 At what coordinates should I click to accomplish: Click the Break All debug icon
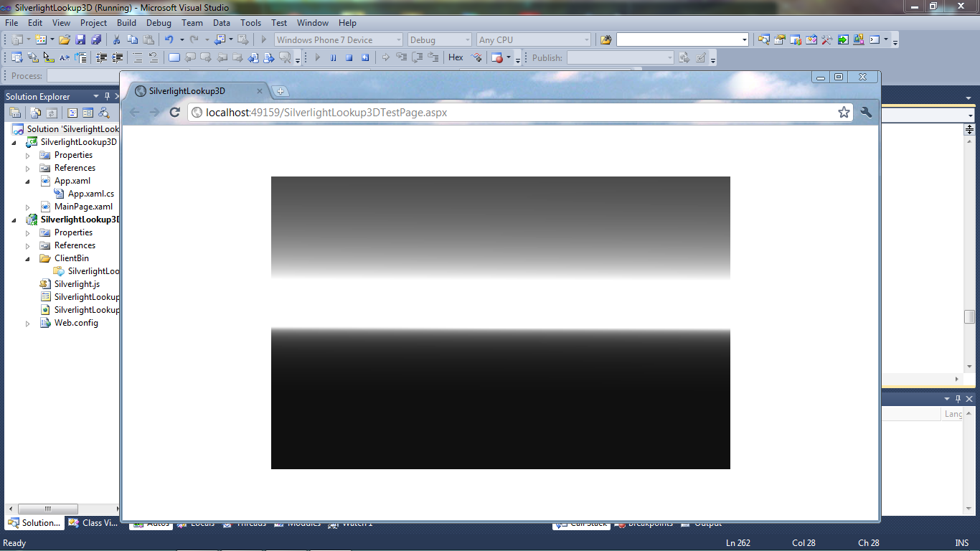(x=334, y=57)
